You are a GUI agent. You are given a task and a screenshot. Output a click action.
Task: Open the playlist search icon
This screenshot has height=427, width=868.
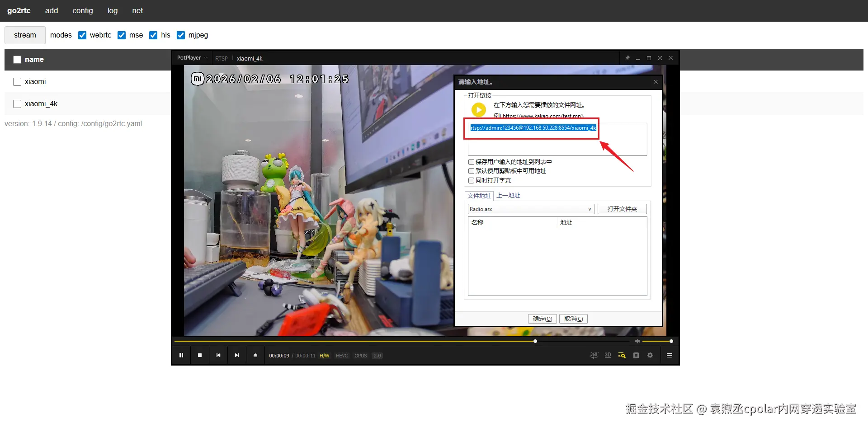coord(622,356)
